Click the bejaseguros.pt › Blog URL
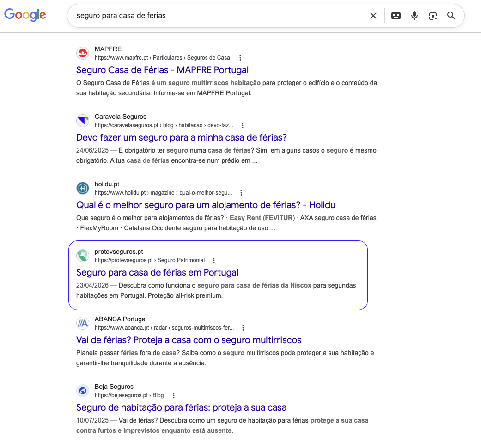 coord(129,395)
